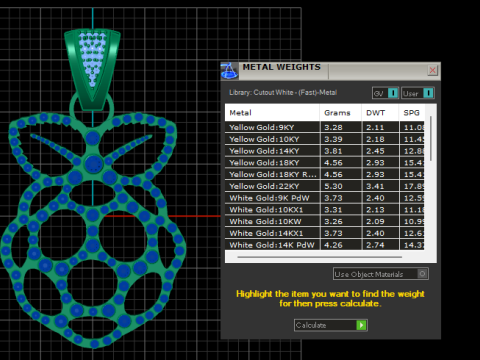Click the 5.30 grams value for 22KY
This screenshot has height=360, width=480.
tap(333, 186)
